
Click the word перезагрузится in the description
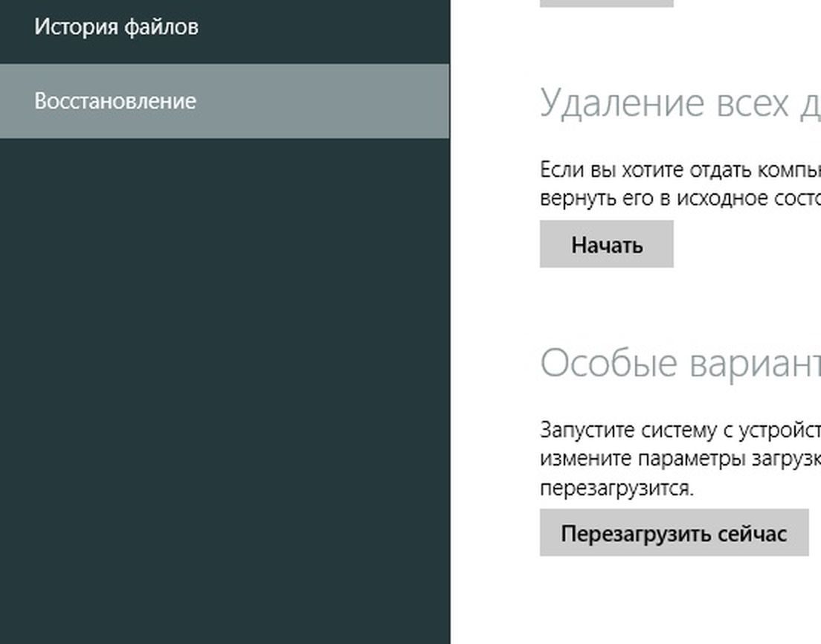click(x=616, y=489)
